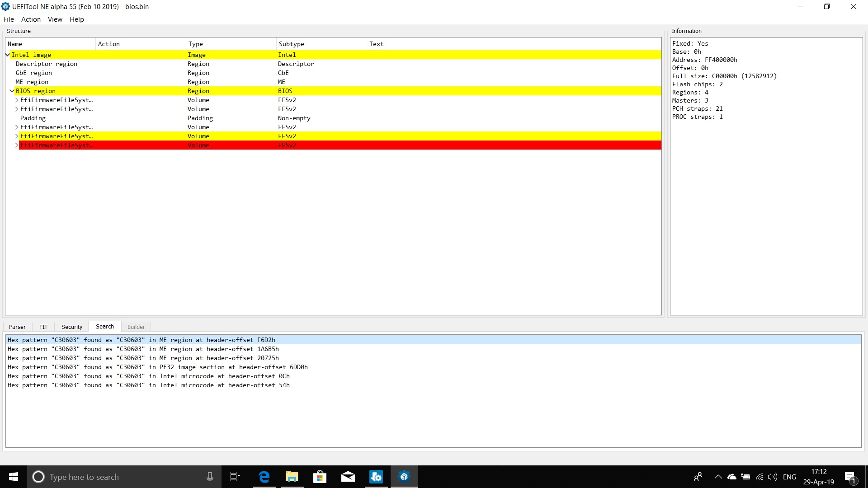Click the Address FF400000h information line

(704, 60)
